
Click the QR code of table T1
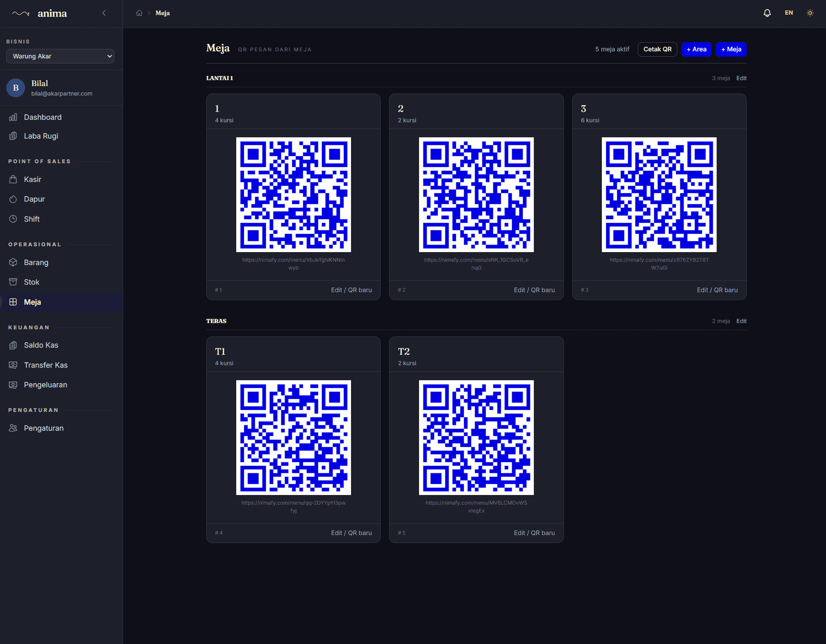(x=293, y=437)
